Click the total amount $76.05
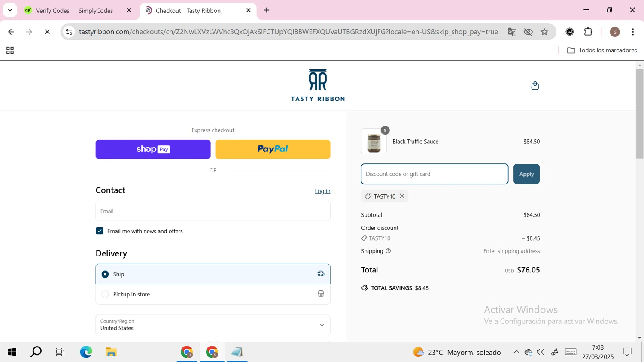The width and height of the screenshot is (644, 362). (x=529, y=270)
